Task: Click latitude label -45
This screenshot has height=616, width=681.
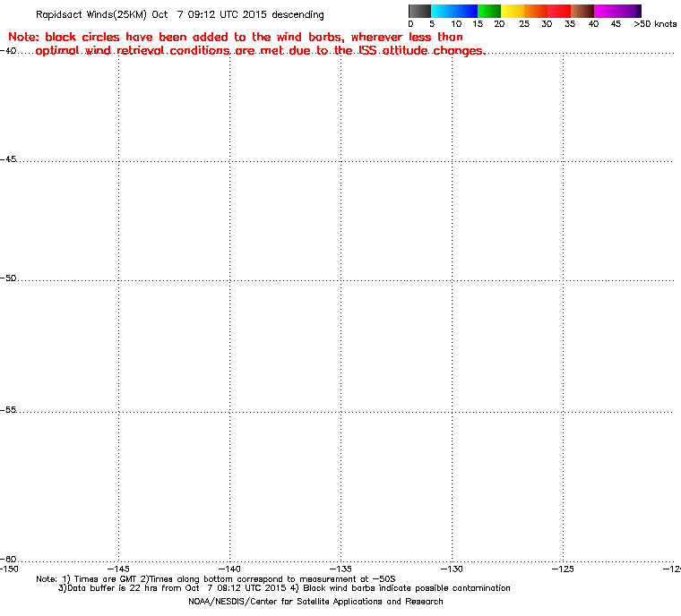Action: point(8,159)
